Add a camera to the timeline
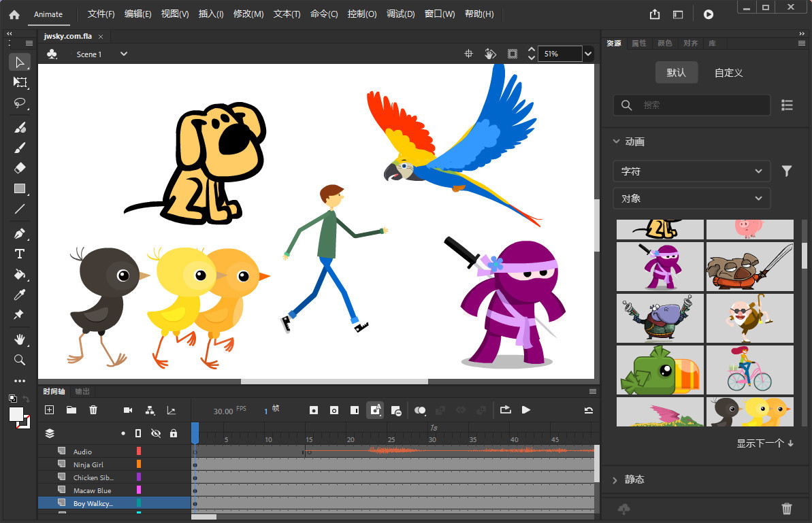Screen dimensions: 812x523 [x=128, y=410]
